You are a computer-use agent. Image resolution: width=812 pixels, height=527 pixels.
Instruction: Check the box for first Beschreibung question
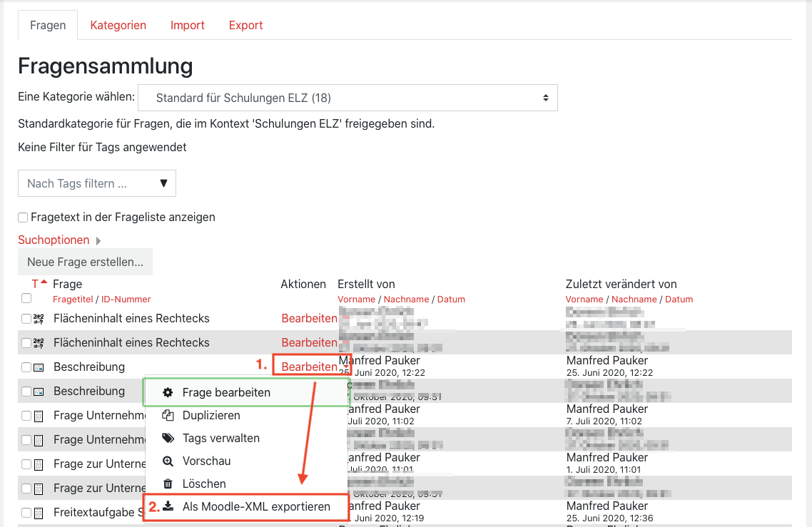pyautogui.click(x=26, y=367)
